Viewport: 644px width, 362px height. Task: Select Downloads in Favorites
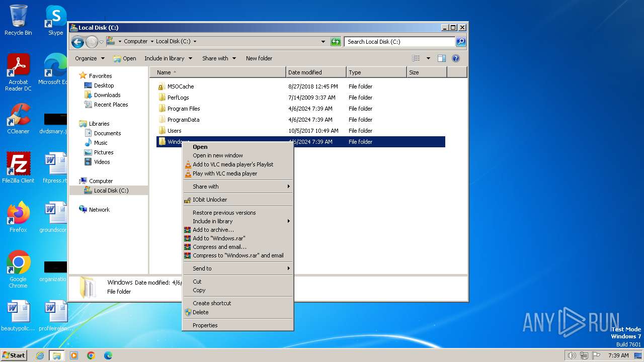pyautogui.click(x=107, y=95)
